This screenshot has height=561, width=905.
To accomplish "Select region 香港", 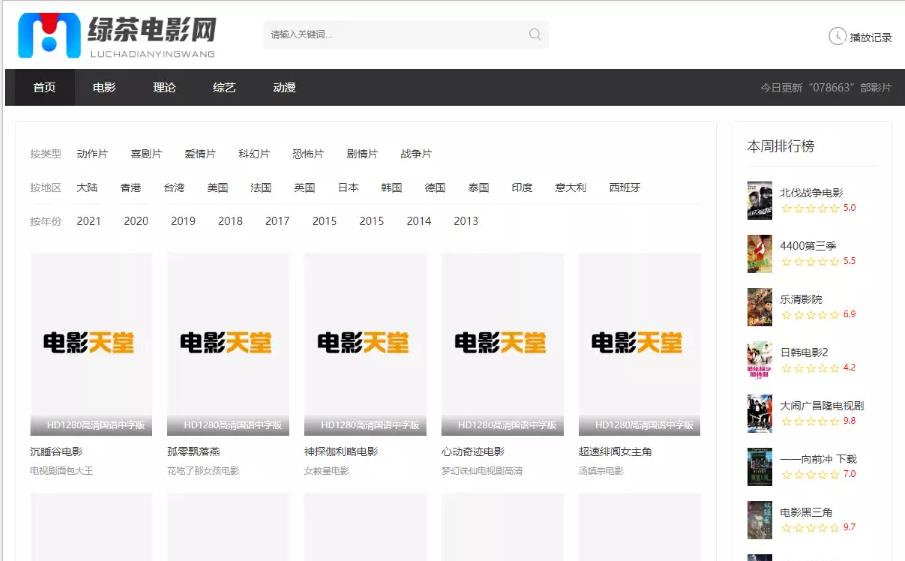I will 130,188.
